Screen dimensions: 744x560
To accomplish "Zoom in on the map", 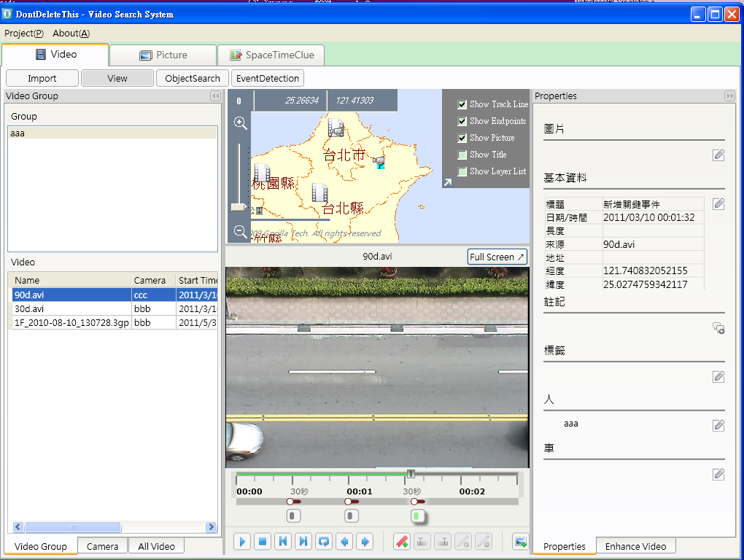I will click(240, 123).
